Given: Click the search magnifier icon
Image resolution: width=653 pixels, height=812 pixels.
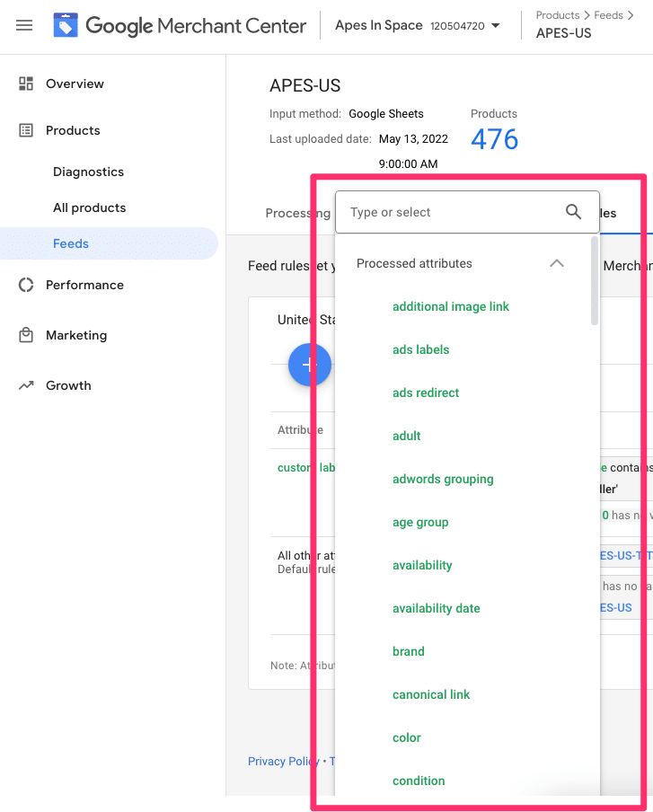Looking at the screenshot, I should pyautogui.click(x=573, y=212).
